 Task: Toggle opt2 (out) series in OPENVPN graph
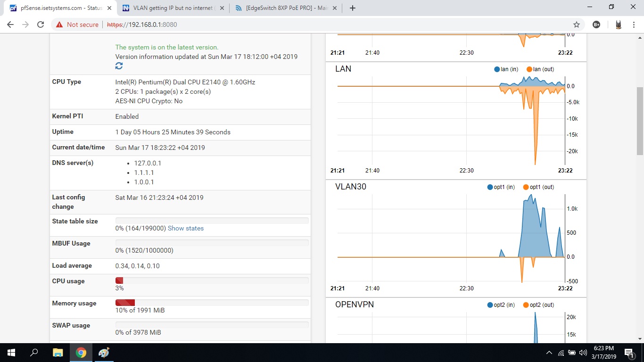pyautogui.click(x=539, y=305)
